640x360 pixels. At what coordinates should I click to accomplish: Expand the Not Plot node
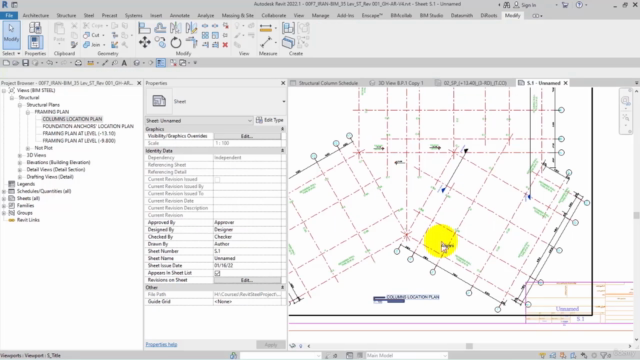[x=28, y=148]
